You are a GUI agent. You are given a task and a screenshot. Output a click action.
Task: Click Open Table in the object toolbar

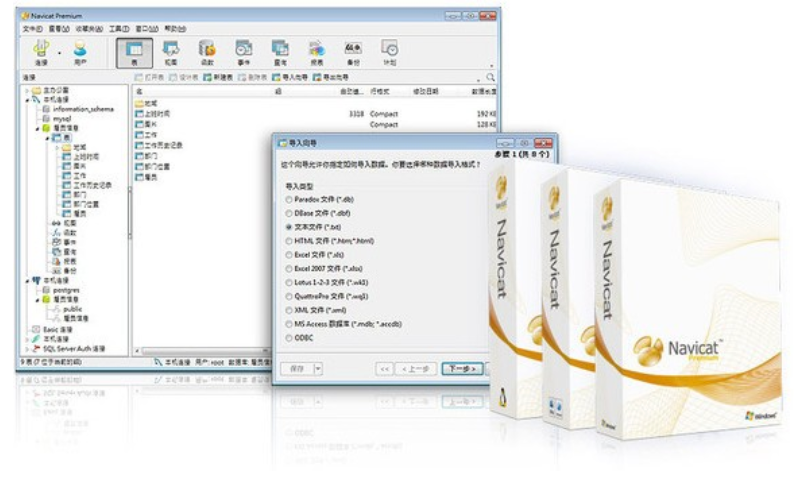149,78
